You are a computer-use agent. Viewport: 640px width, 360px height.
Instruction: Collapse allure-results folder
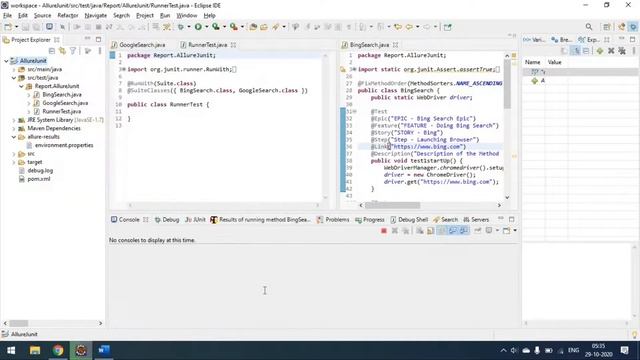[14, 137]
